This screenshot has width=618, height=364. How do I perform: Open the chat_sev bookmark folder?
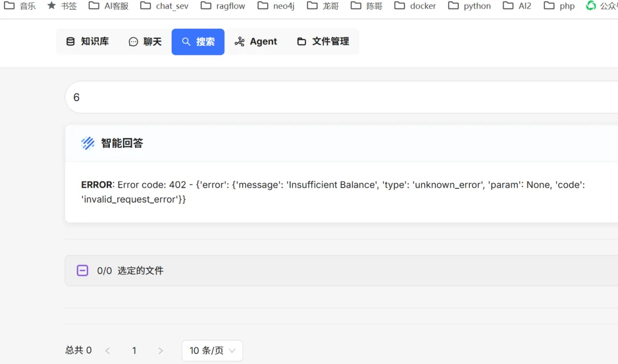(164, 6)
